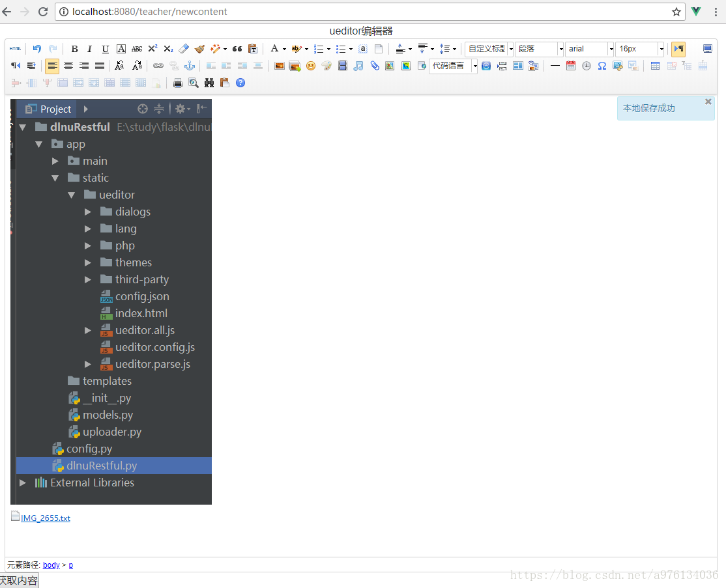Image resolution: width=726 pixels, height=588 pixels.
Task: Click the get content button at bottom
Action: pyautogui.click(x=19, y=581)
